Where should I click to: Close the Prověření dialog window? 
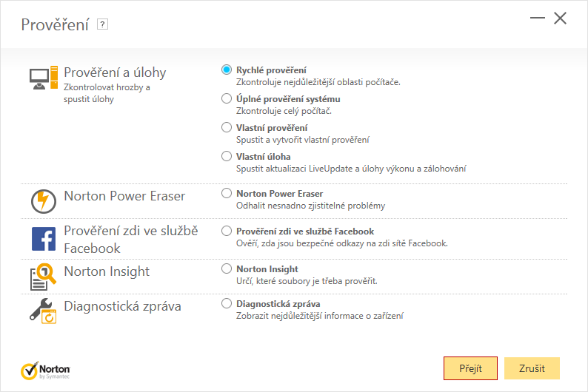[561, 18]
